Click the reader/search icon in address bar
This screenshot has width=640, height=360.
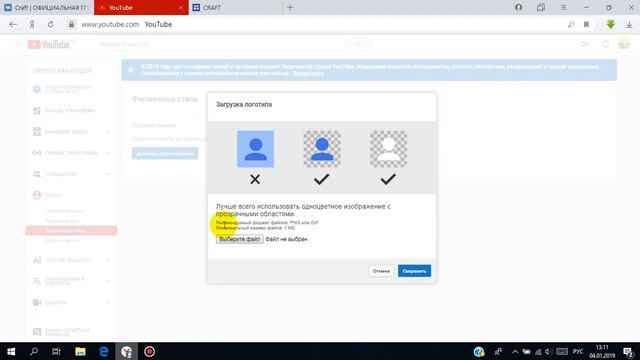571,24
